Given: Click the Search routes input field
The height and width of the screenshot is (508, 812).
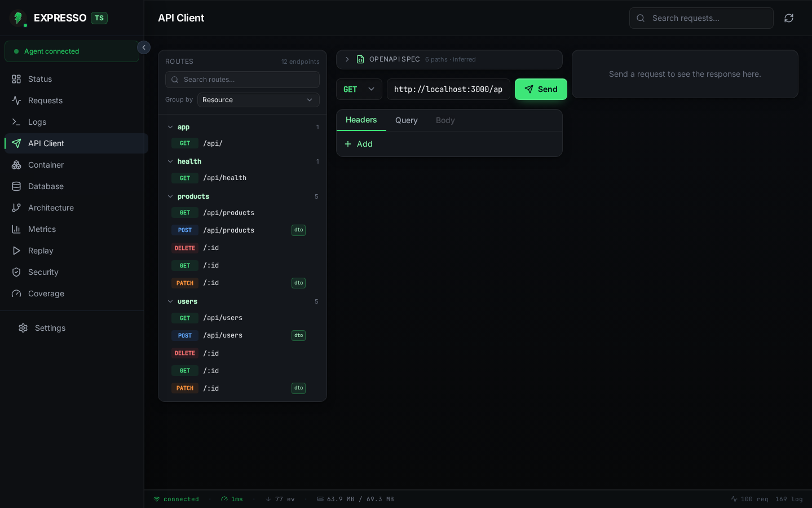Looking at the screenshot, I should 242,80.
